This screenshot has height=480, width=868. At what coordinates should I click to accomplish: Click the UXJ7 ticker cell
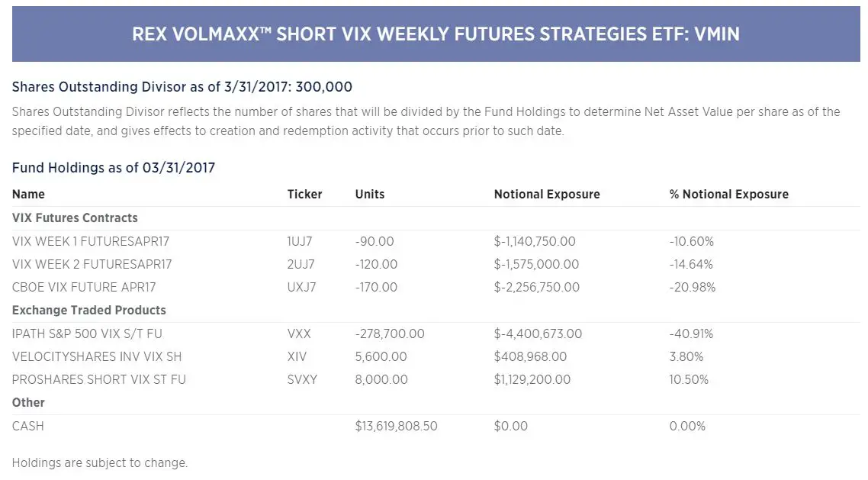pyautogui.click(x=302, y=288)
